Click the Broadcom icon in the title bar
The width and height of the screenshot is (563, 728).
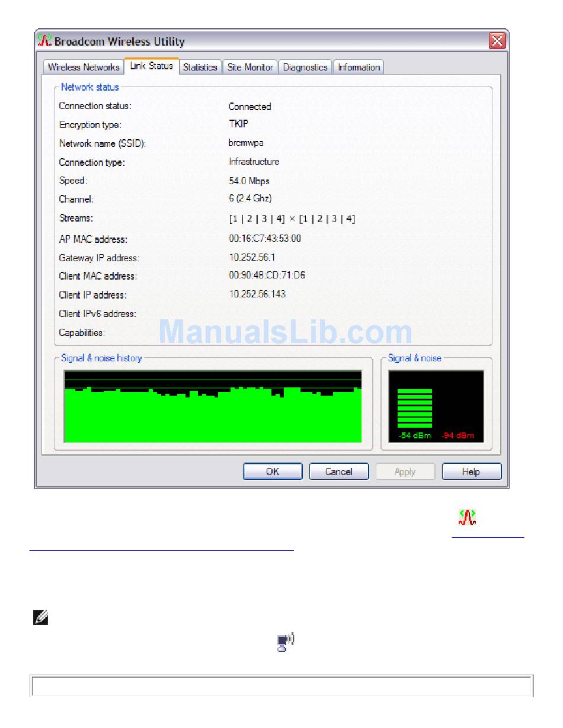(x=44, y=41)
